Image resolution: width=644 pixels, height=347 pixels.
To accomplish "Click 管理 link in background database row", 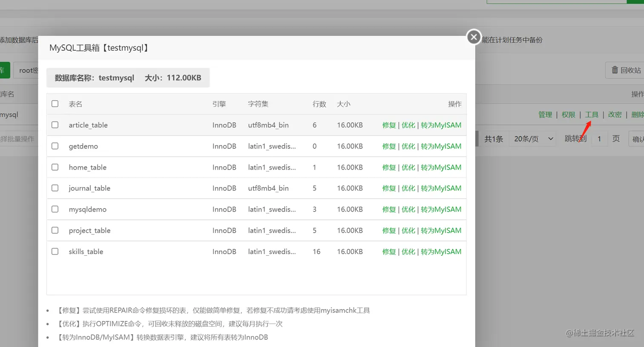I will point(545,114).
